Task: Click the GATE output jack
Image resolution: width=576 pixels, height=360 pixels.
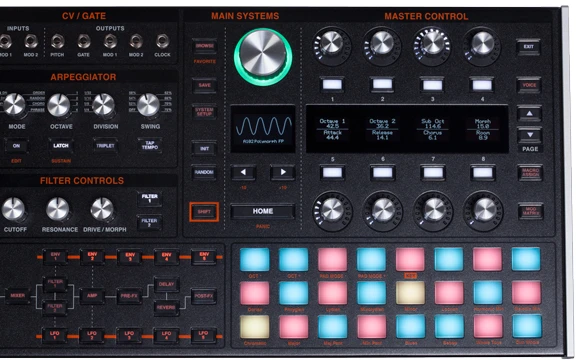Action: (84, 42)
